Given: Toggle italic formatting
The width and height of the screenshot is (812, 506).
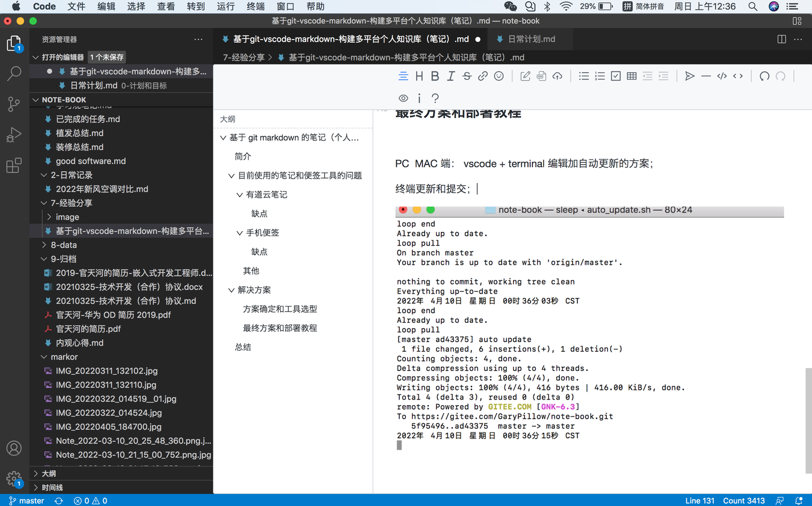Looking at the screenshot, I should click(x=451, y=76).
